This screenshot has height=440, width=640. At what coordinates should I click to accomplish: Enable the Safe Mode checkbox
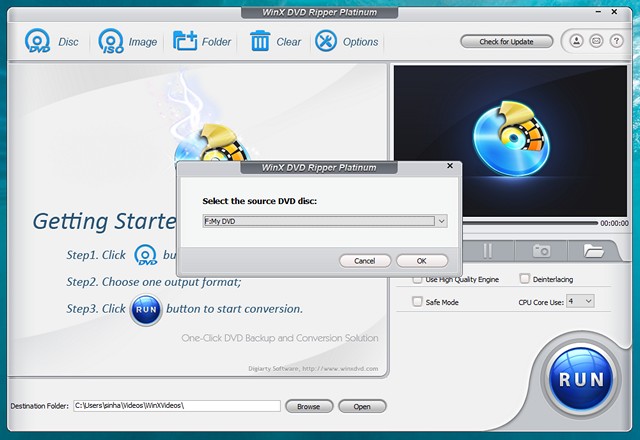tap(418, 300)
